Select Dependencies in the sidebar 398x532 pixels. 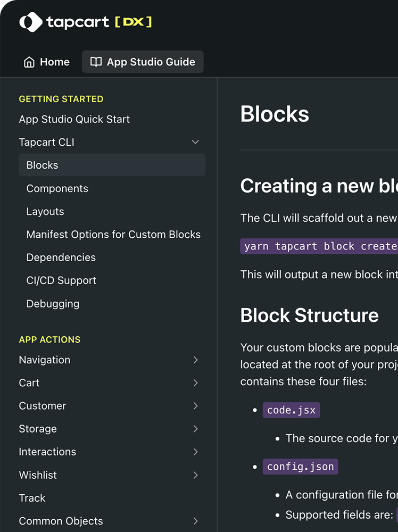tap(61, 257)
